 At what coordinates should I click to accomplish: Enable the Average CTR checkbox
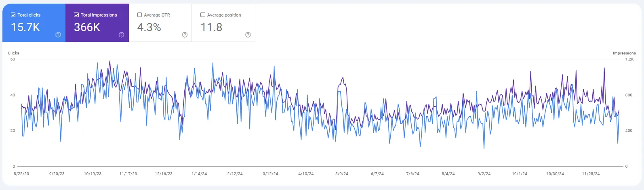140,15
